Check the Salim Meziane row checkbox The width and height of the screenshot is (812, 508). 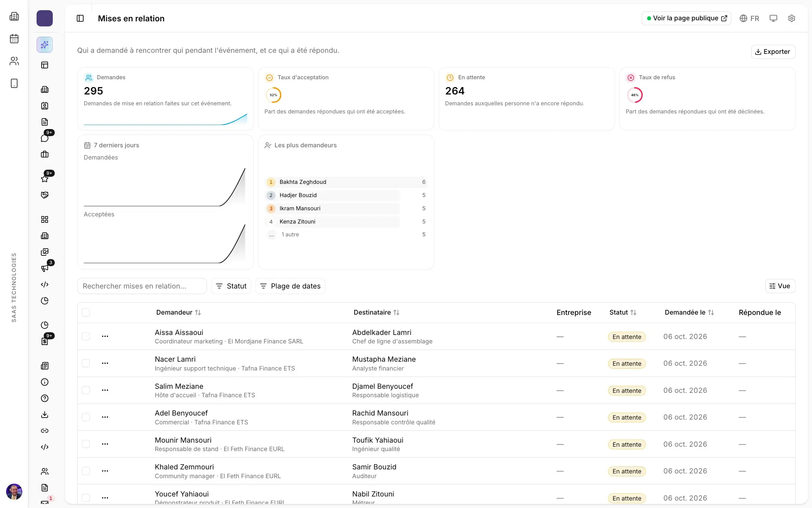tap(86, 390)
